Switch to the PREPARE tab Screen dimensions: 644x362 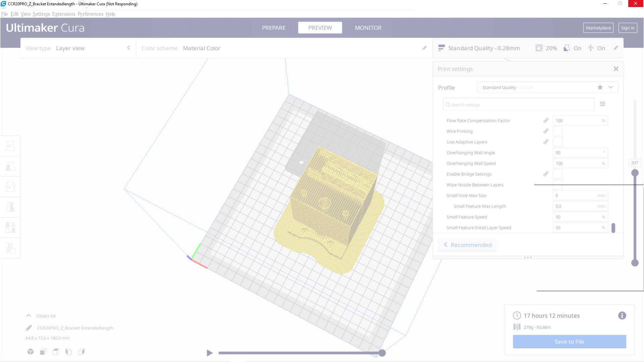pos(273,28)
